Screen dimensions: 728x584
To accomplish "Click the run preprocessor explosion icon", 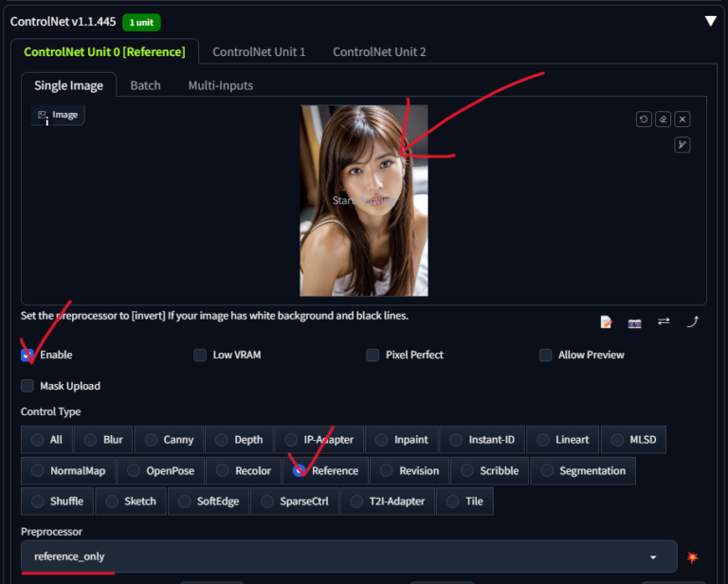I will [693, 557].
